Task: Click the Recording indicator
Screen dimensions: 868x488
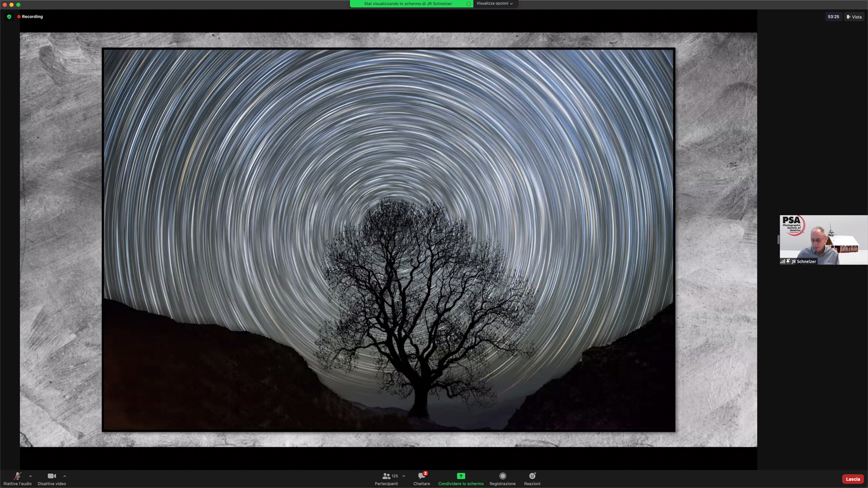Action: (x=30, y=16)
